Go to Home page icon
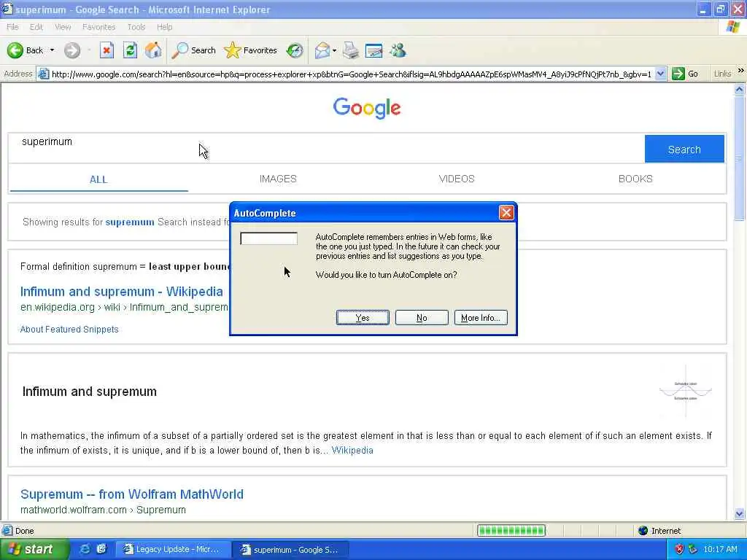Image resolution: width=747 pixels, height=560 pixels. click(153, 50)
